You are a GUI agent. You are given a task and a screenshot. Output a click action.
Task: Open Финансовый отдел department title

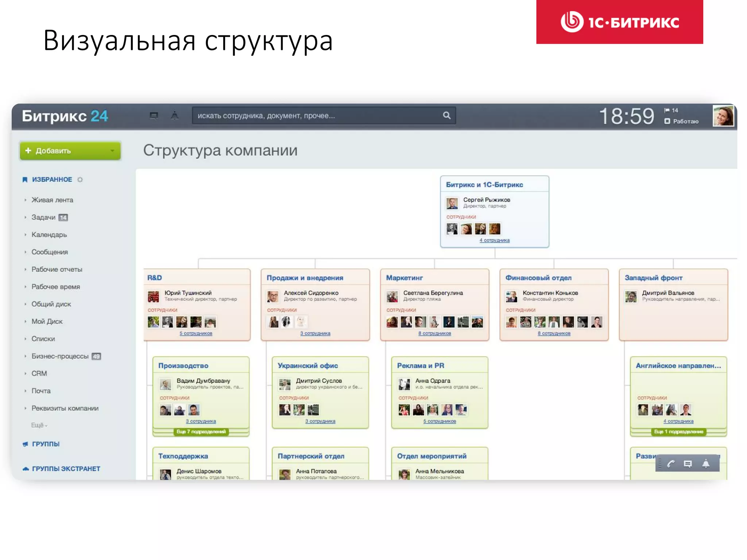(538, 278)
